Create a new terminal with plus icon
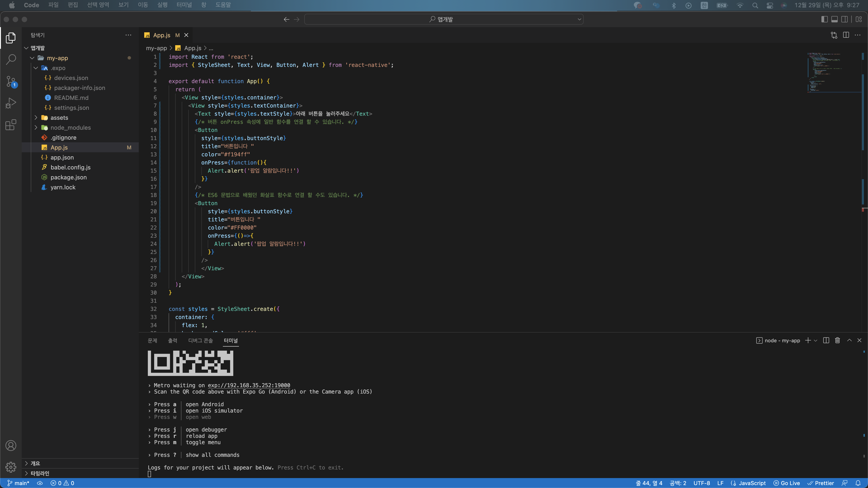 pos(808,340)
